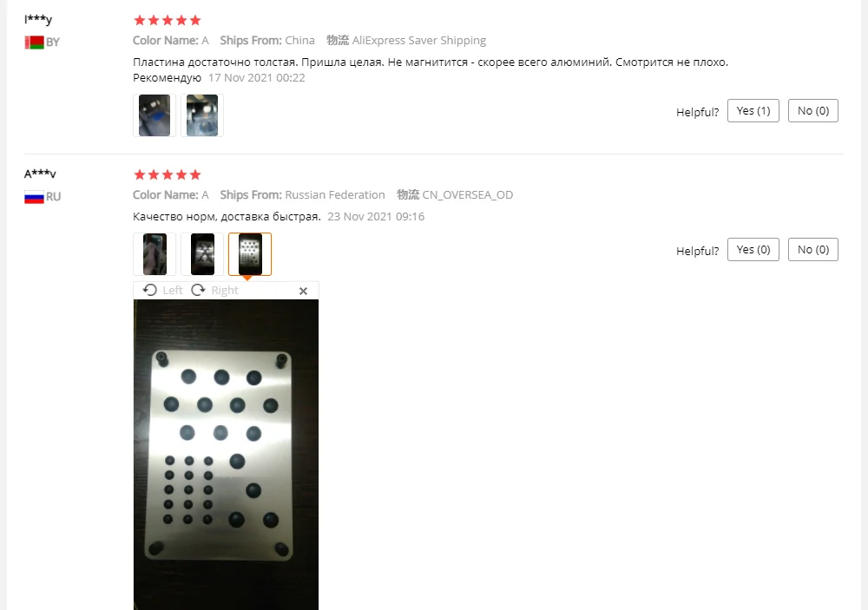The width and height of the screenshot is (868, 610).
Task: Open second thumbnail in A***v's review
Action: pyautogui.click(x=202, y=254)
